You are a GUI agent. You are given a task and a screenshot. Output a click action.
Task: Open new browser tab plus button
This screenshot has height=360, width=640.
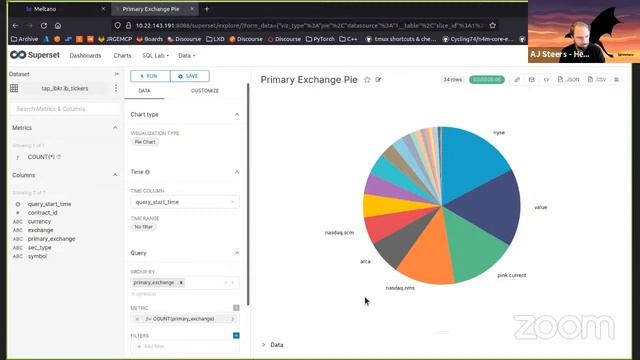(x=207, y=9)
